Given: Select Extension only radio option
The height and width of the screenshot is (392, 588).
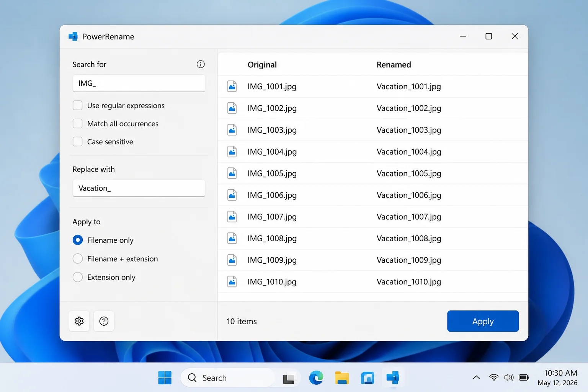Looking at the screenshot, I should tap(77, 277).
